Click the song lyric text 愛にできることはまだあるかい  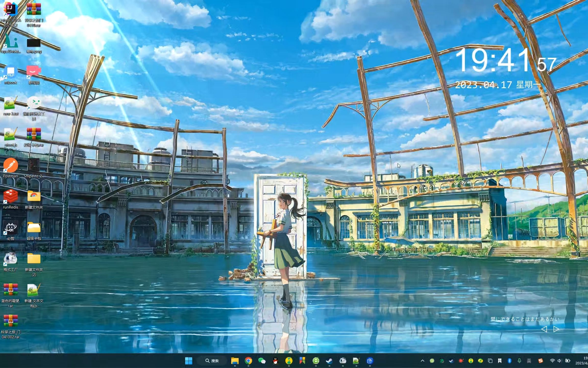[x=525, y=319]
